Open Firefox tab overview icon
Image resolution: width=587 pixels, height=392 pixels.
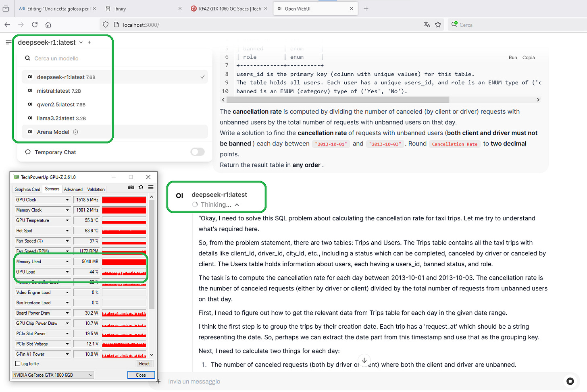click(6, 8)
